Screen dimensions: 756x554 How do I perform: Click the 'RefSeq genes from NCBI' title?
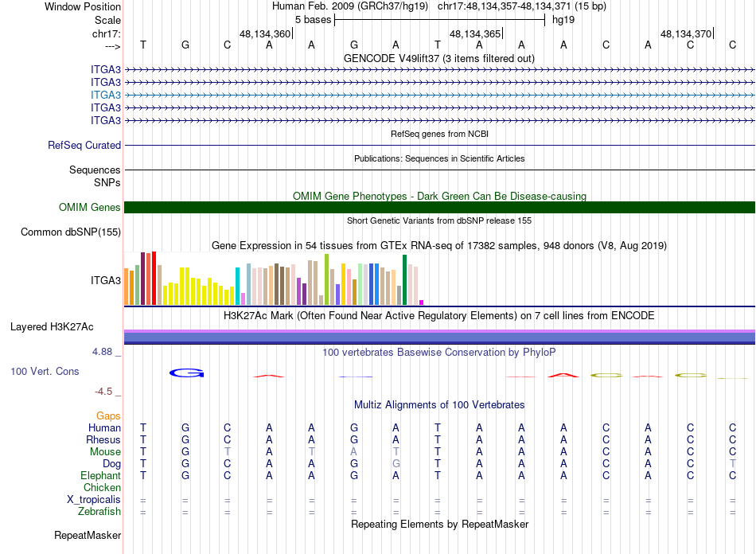439,134
